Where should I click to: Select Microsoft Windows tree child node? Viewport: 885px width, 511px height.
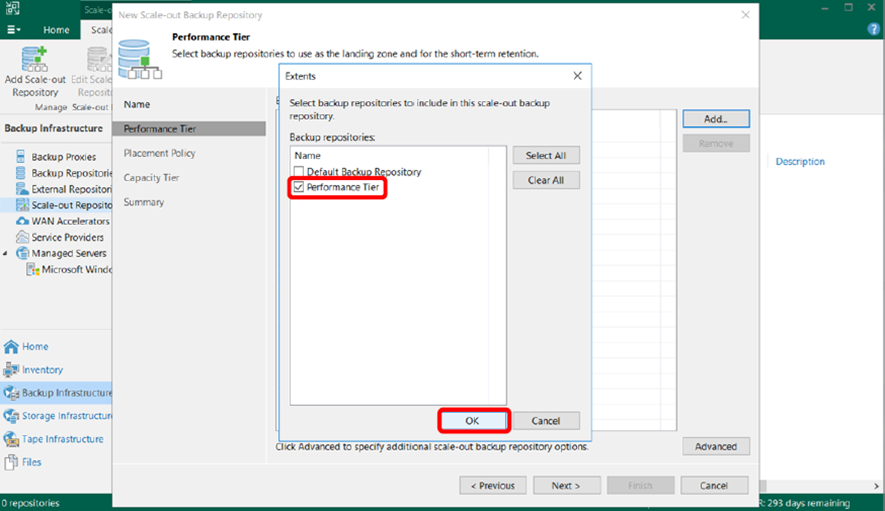point(76,269)
